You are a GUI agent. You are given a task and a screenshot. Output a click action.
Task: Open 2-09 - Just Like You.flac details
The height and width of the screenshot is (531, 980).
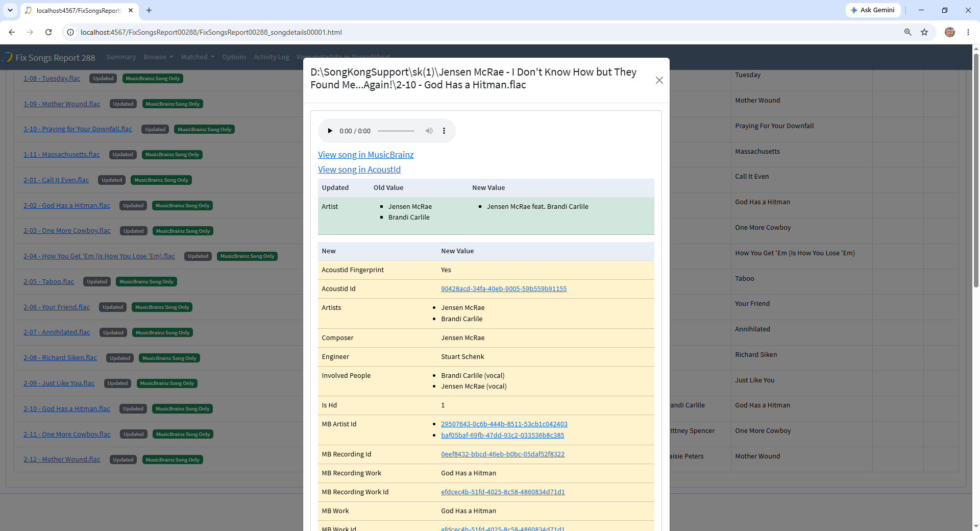click(59, 383)
